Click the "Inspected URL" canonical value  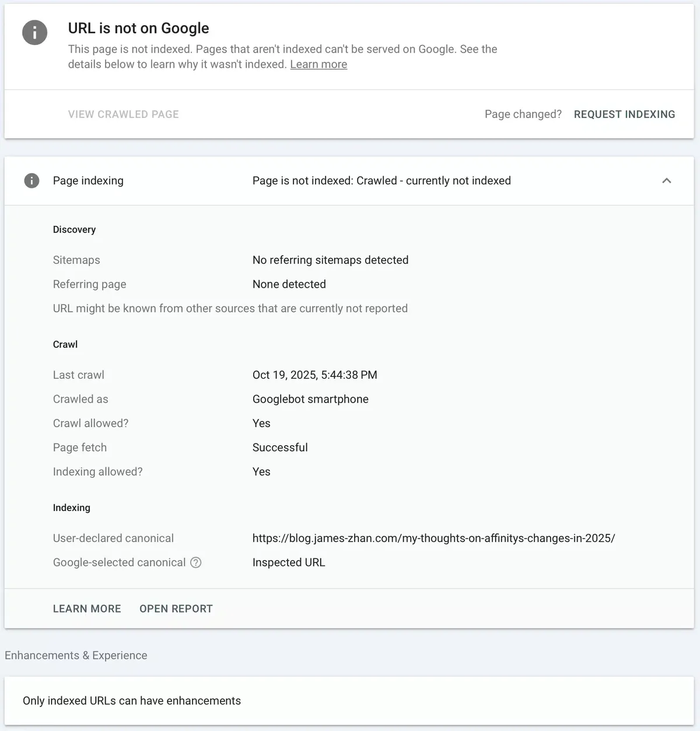pyautogui.click(x=289, y=562)
